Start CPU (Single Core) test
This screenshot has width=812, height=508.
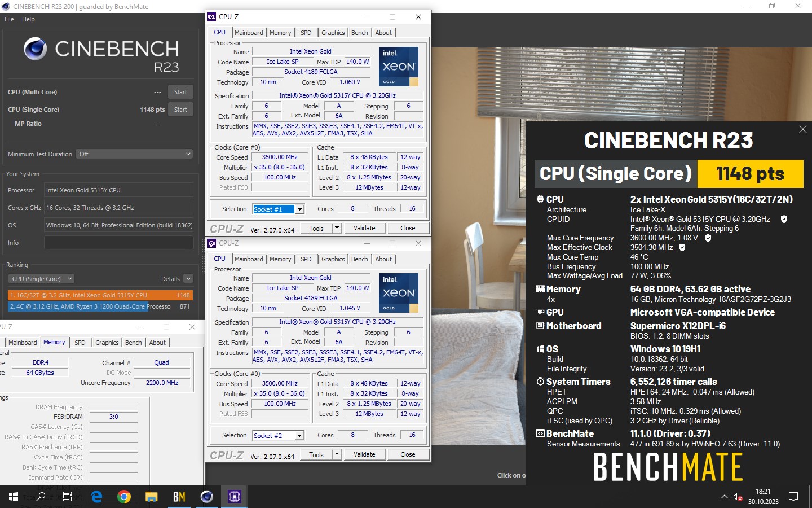[180, 110]
